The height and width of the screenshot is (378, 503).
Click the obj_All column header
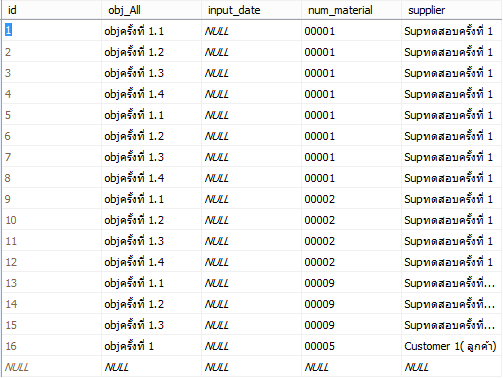(152, 10)
